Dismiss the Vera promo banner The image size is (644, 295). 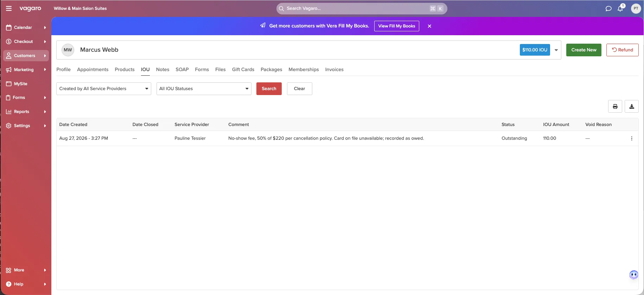[429, 26]
